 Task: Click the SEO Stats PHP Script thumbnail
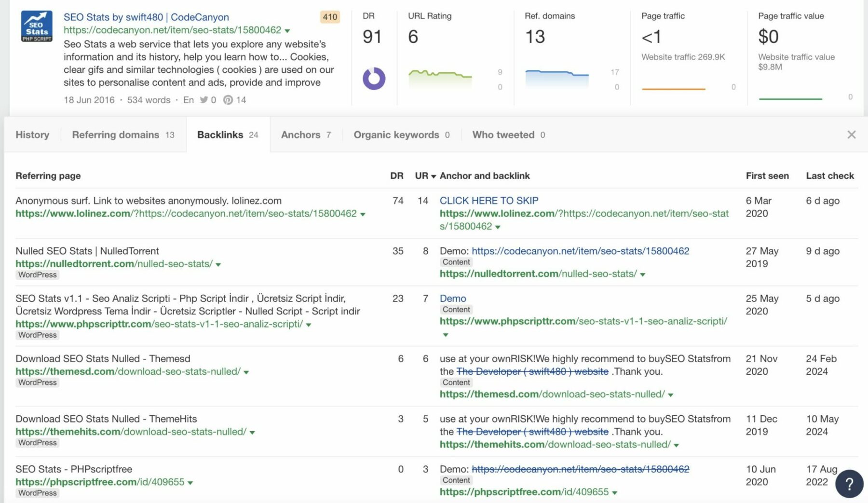click(37, 27)
